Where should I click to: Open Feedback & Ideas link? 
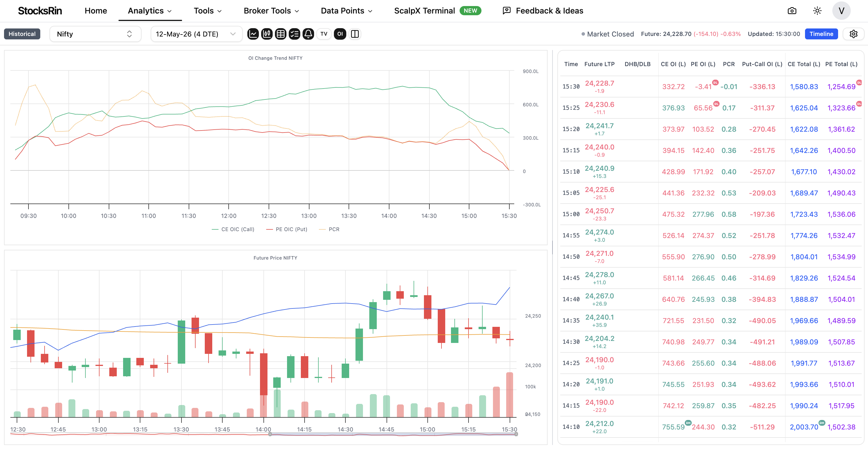click(x=543, y=11)
